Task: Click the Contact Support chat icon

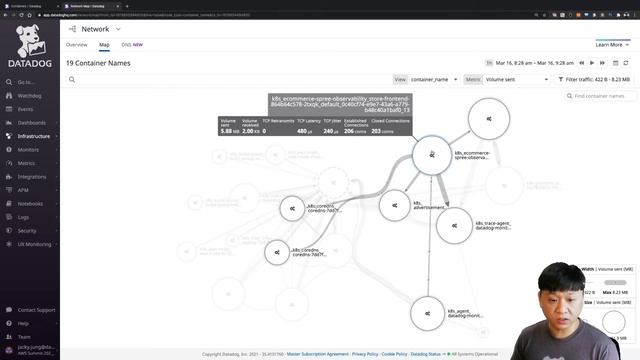Action: point(9,309)
